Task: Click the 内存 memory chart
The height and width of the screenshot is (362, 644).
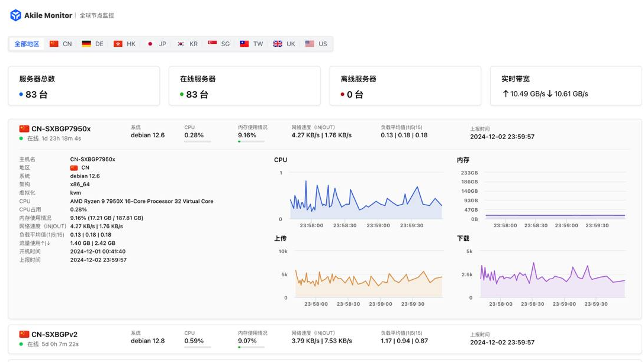Action: [x=555, y=196]
